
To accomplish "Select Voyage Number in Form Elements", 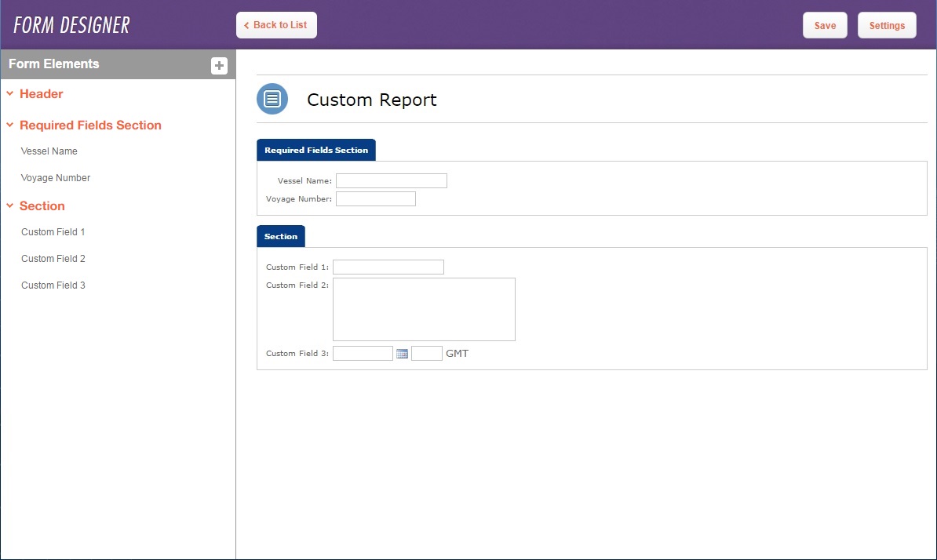I will pyautogui.click(x=55, y=177).
